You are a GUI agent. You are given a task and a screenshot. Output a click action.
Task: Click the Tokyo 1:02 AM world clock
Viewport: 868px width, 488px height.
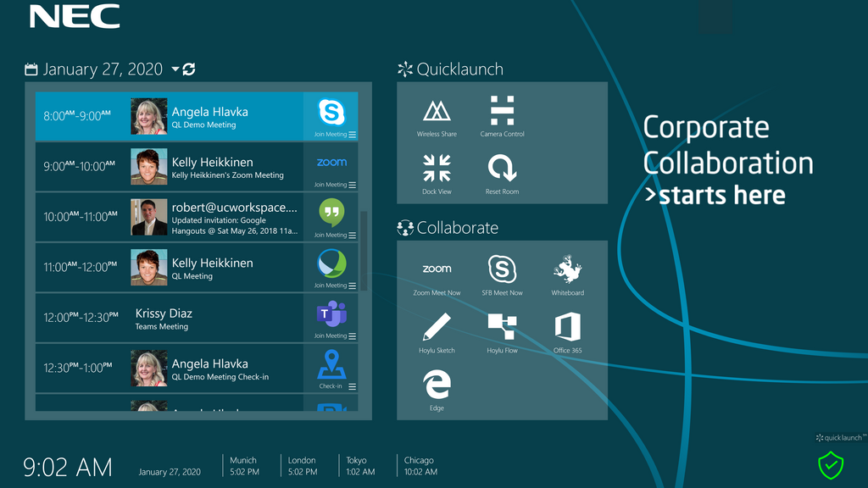pos(360,466)
